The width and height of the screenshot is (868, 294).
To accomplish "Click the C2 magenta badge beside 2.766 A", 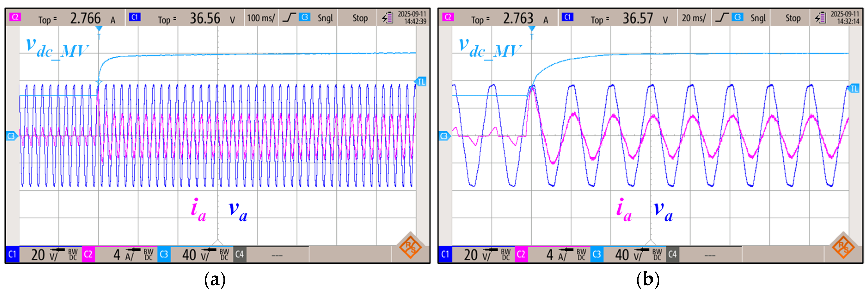I will pos(15,17).
